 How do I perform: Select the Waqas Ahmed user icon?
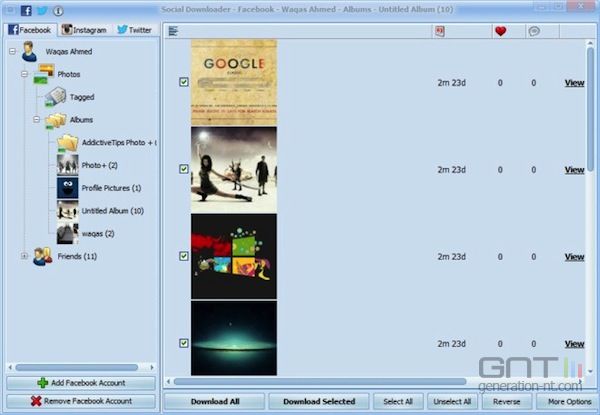coord(29,51)
